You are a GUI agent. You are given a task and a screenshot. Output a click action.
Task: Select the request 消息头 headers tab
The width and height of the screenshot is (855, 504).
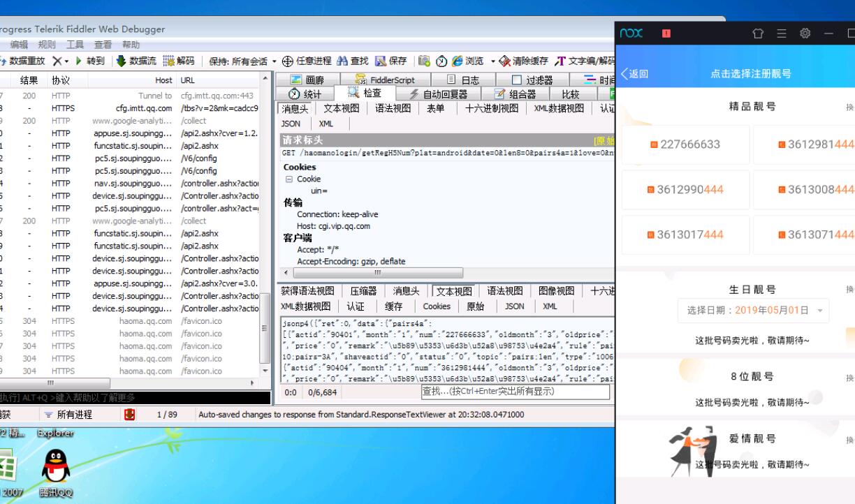[296, 108]
